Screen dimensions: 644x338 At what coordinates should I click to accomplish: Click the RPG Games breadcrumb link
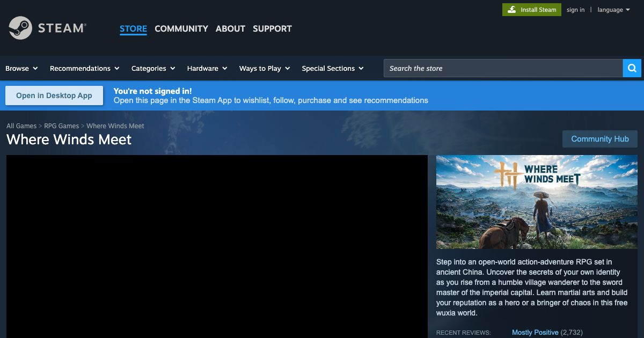click(x=61, y=126)
